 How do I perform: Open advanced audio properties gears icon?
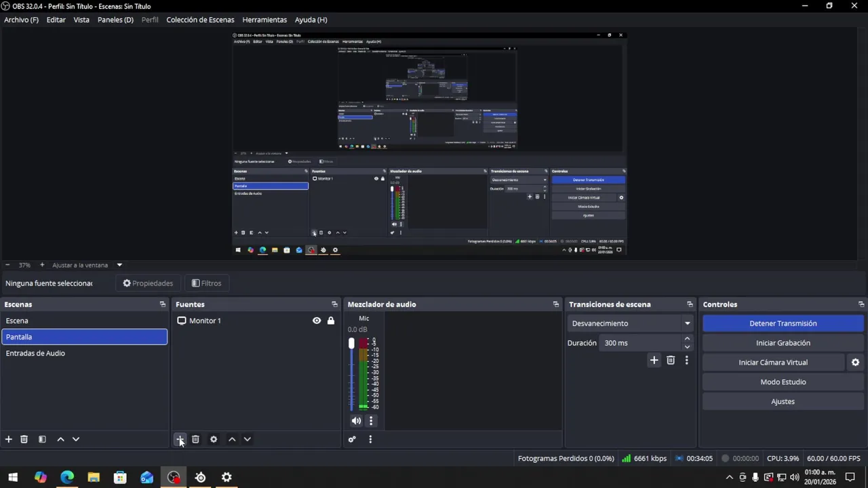[352, 439]
